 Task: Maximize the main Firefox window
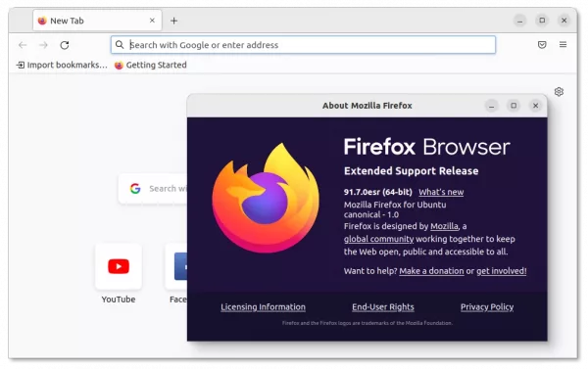click(542, 21)
